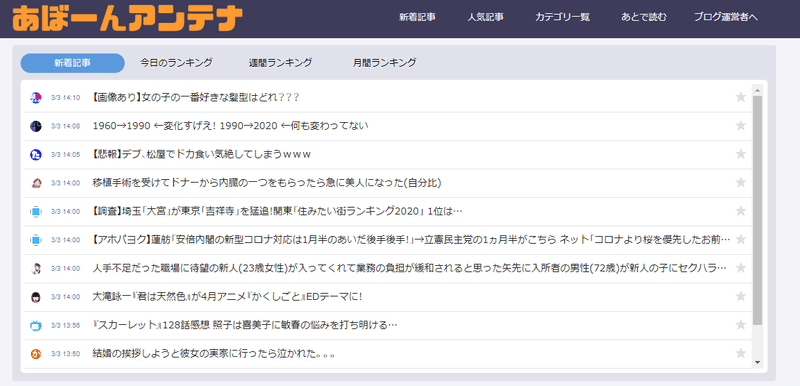The width and height of the screenshot is (800, 386).
Task: Open article 『スカーレット』128話感想
Action: pyautogui.click(x=245, y=325)
